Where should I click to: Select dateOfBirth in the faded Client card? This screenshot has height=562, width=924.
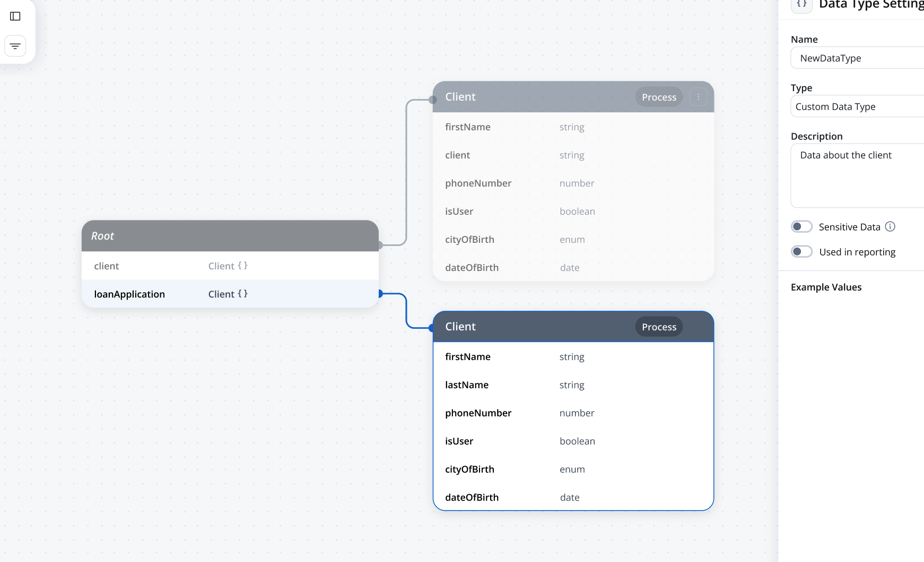point(573,267)
